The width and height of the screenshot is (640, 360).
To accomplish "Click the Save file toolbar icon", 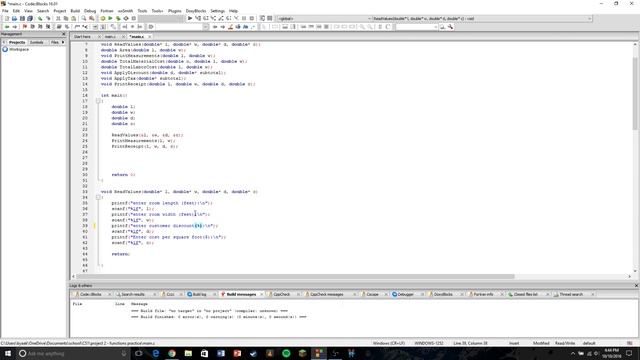I will (22, 19).
